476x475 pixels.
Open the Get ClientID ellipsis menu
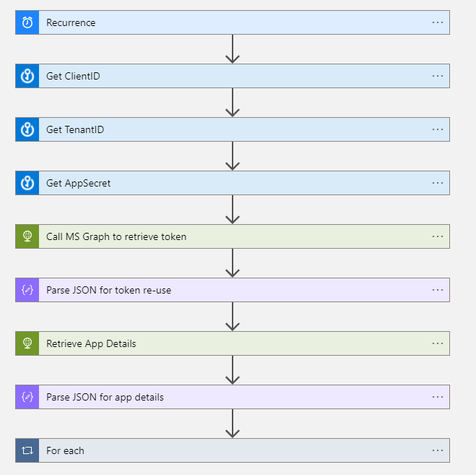(437, 76)
